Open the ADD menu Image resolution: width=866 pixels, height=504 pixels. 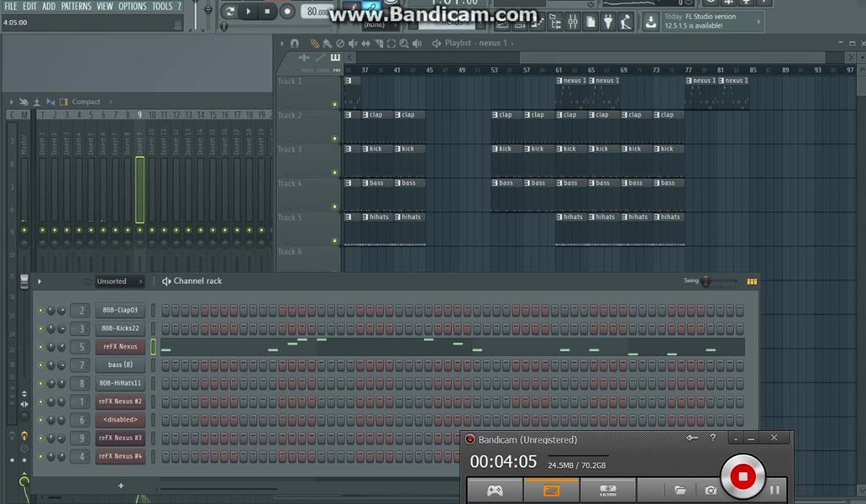point(49,6)
